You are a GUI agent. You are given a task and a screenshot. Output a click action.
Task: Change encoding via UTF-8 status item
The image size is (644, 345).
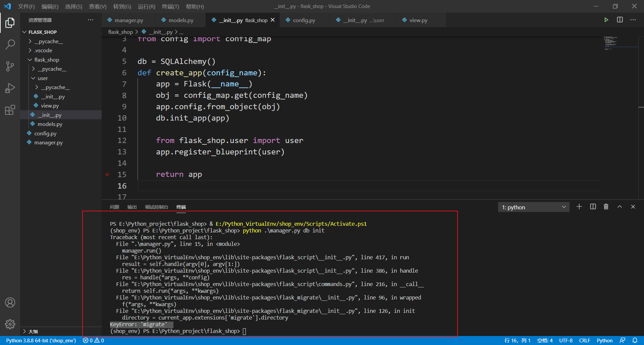[566, 340]
